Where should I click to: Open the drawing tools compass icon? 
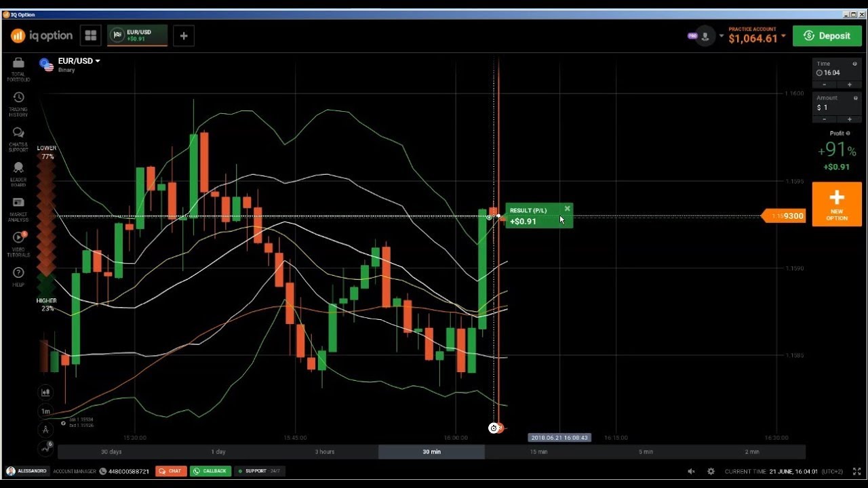point(45,430)
